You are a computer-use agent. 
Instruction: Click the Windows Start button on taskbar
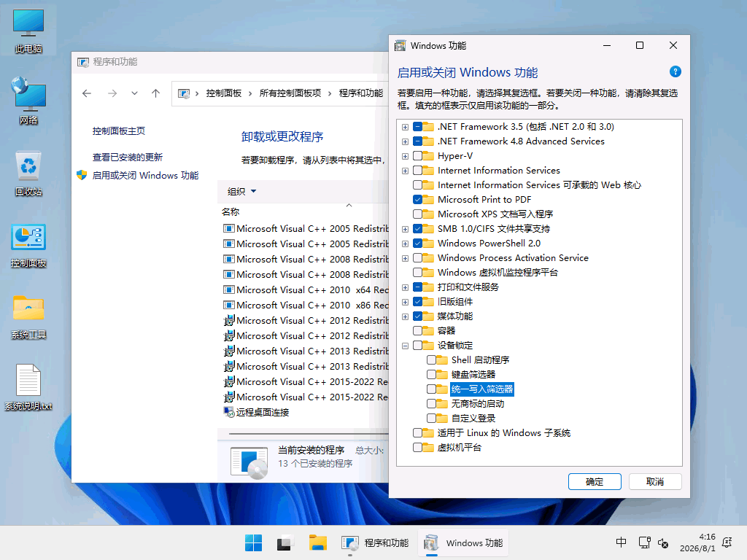[x=253, y=542]
